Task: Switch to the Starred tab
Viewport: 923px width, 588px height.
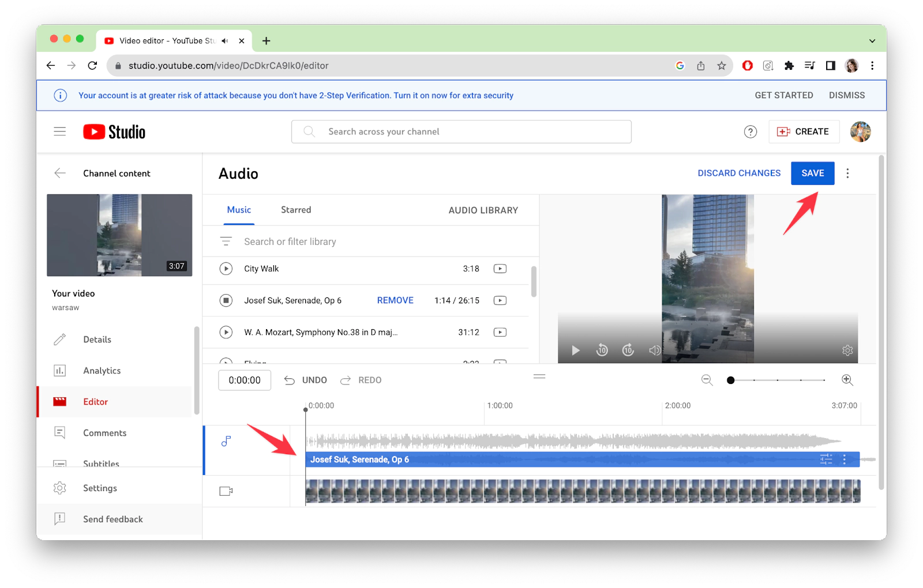Action: [296, 210]
